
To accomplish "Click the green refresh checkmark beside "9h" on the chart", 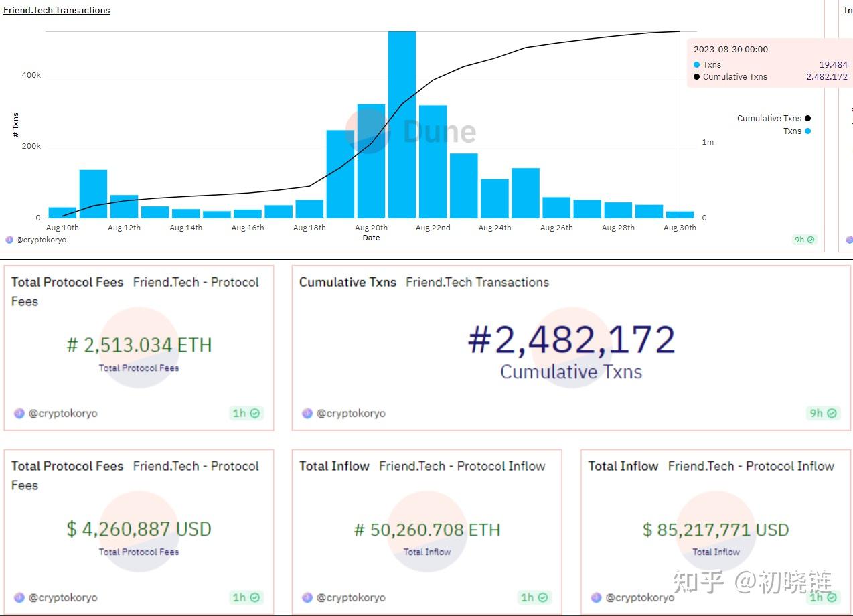I will (809, 239).
